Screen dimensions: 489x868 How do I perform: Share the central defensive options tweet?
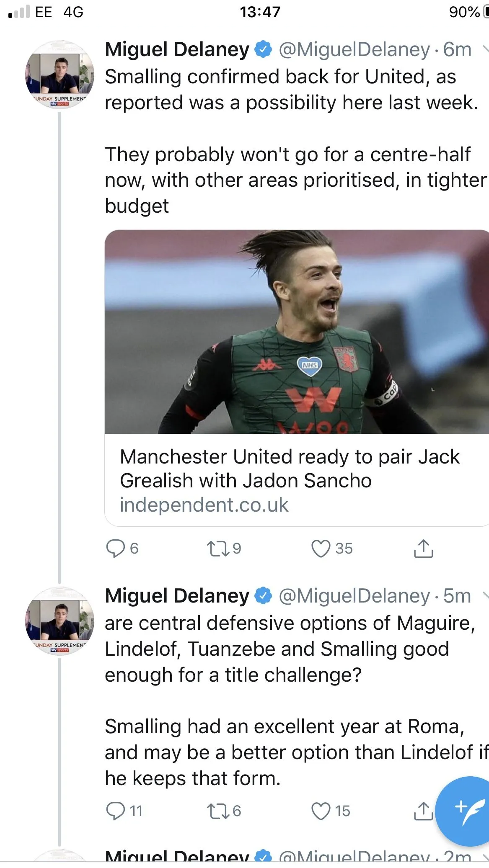423,811
